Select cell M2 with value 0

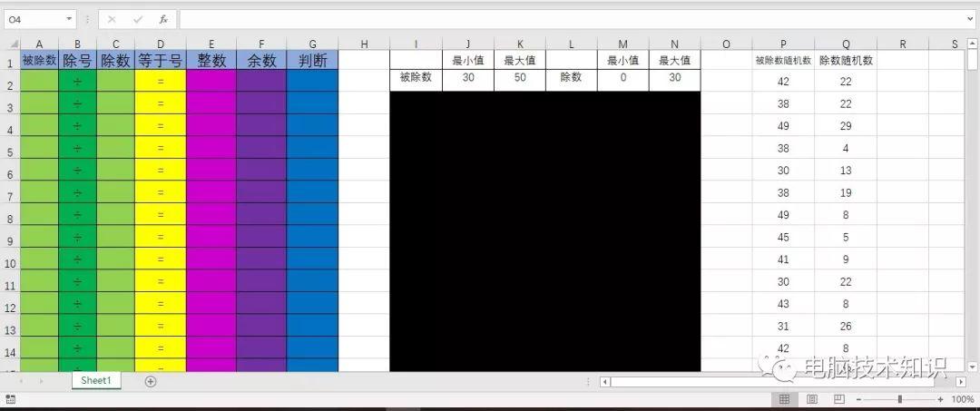pyautogui.click(x=623, y=78)
